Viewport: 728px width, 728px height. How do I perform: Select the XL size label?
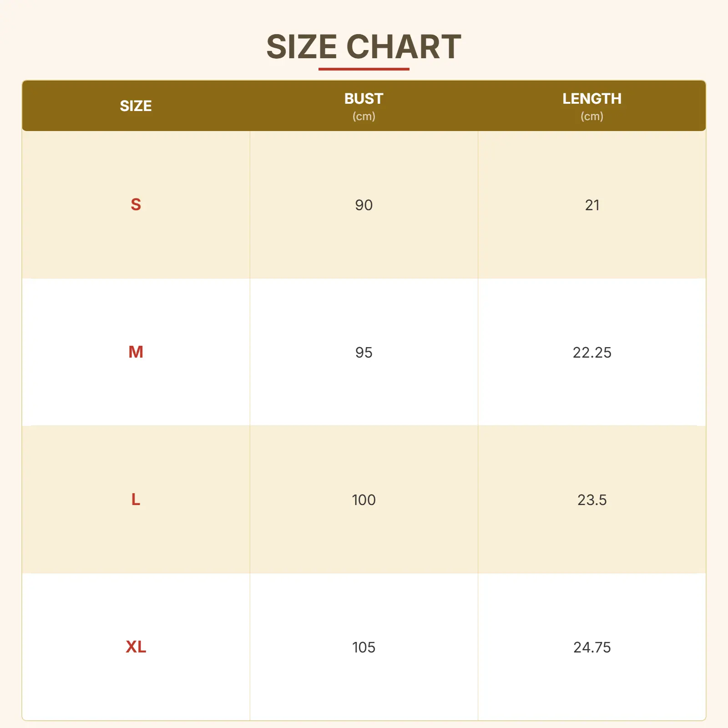(136, 647)
